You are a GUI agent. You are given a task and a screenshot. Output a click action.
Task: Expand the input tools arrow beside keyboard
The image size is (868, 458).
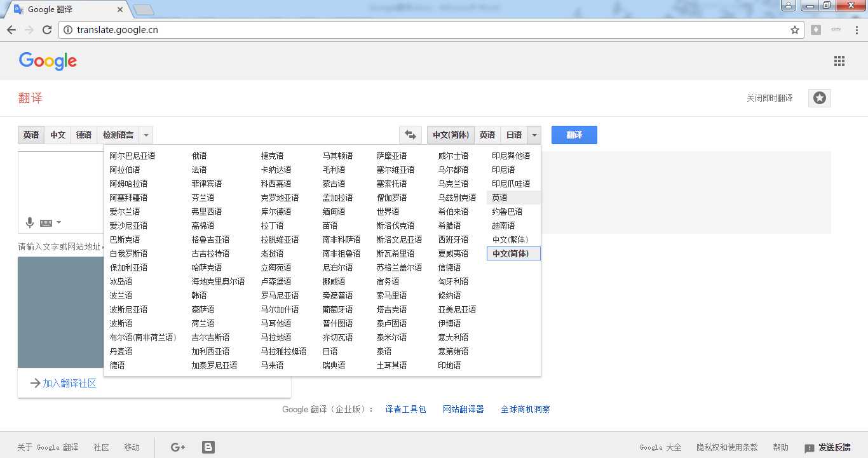[59, 222]
